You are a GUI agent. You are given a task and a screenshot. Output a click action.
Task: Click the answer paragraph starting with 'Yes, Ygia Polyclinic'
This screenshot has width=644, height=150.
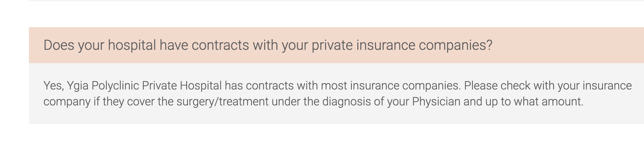(x=338, y=94)
